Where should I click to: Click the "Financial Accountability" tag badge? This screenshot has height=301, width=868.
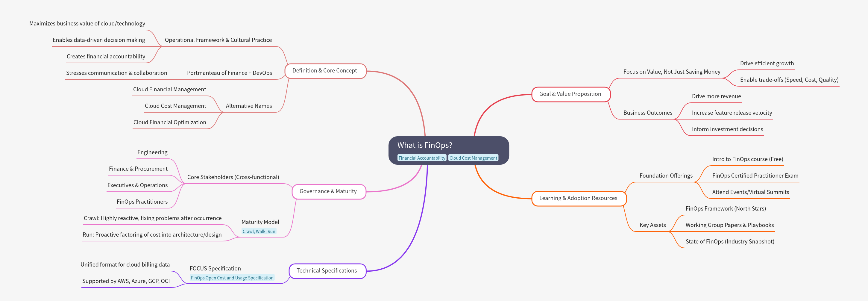[422, 158]
